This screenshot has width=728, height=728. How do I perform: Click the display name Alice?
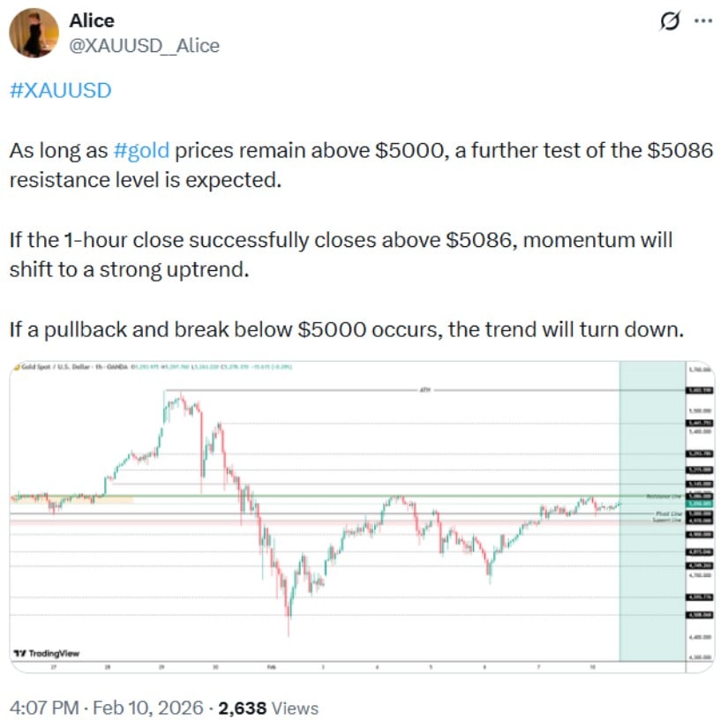92,20
